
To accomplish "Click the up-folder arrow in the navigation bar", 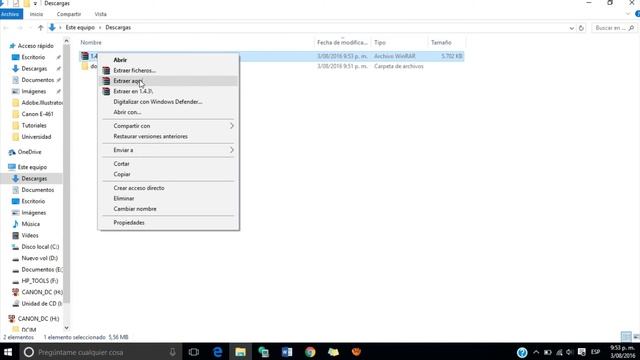I will point(40,28).
